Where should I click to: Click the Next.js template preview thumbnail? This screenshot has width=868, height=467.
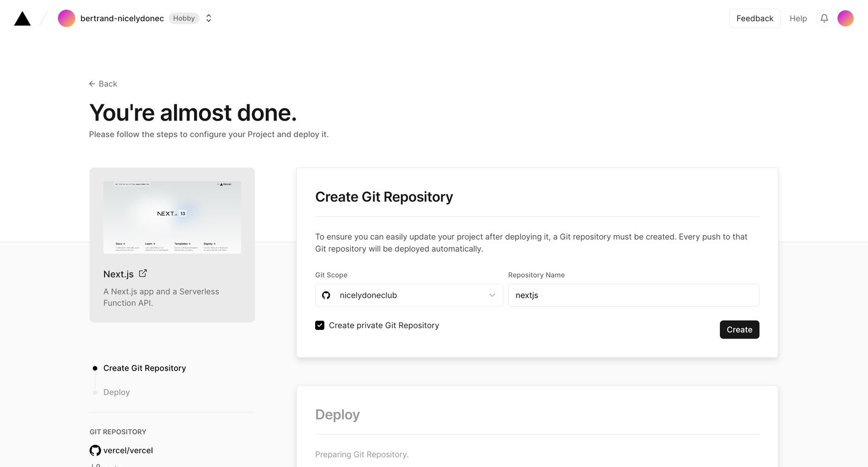pos(172,217)
